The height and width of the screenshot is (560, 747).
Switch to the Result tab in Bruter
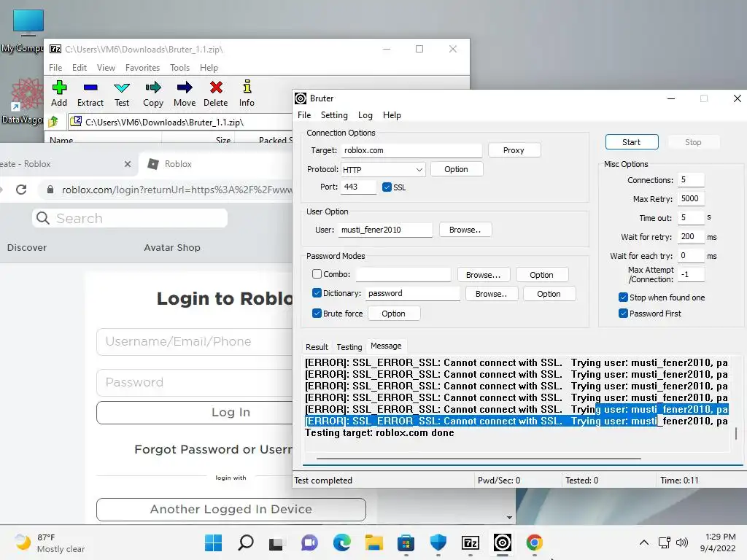pyautogui.click(x=317, y=347)
